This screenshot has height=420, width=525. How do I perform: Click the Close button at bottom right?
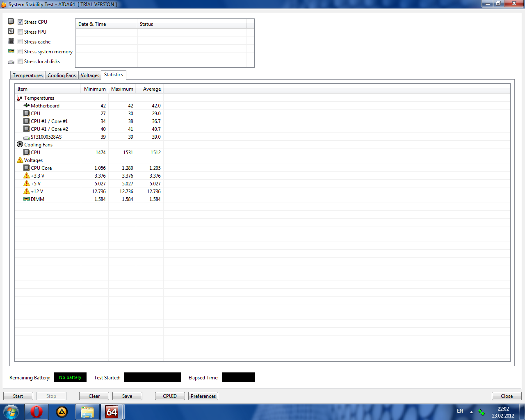pos(507,396)
